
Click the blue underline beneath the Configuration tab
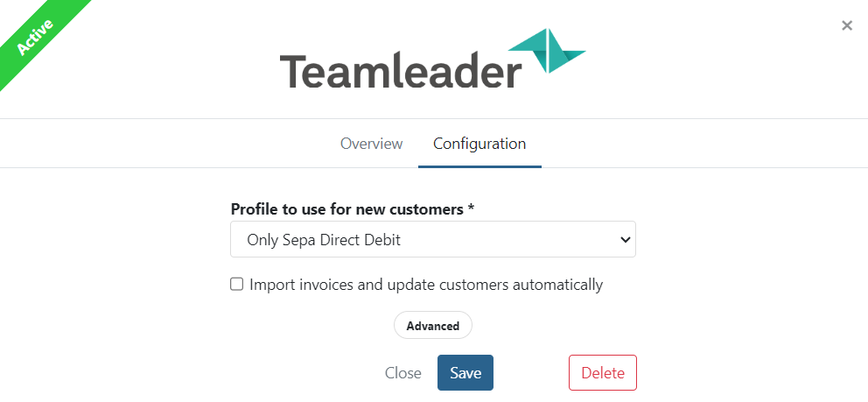click(479, 166)
